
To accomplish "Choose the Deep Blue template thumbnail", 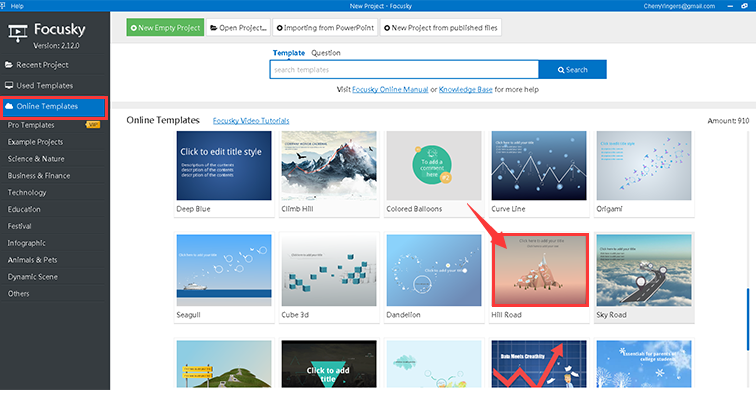I will (224, 165).
